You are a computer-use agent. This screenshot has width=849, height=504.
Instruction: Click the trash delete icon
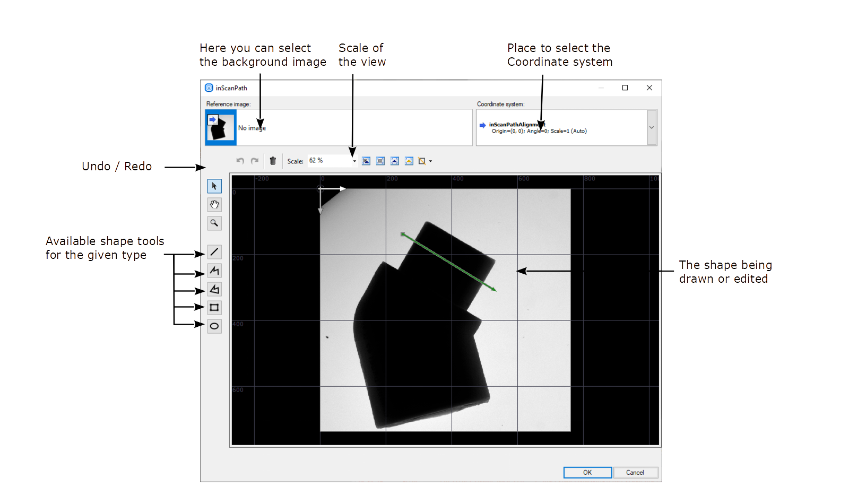[x=273, y=161]
